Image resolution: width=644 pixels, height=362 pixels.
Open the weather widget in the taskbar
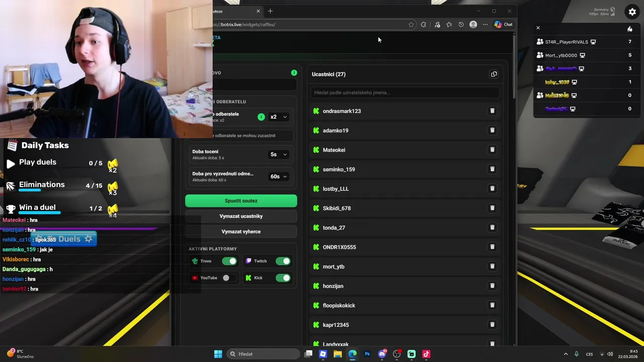click(x=20, y=354)
